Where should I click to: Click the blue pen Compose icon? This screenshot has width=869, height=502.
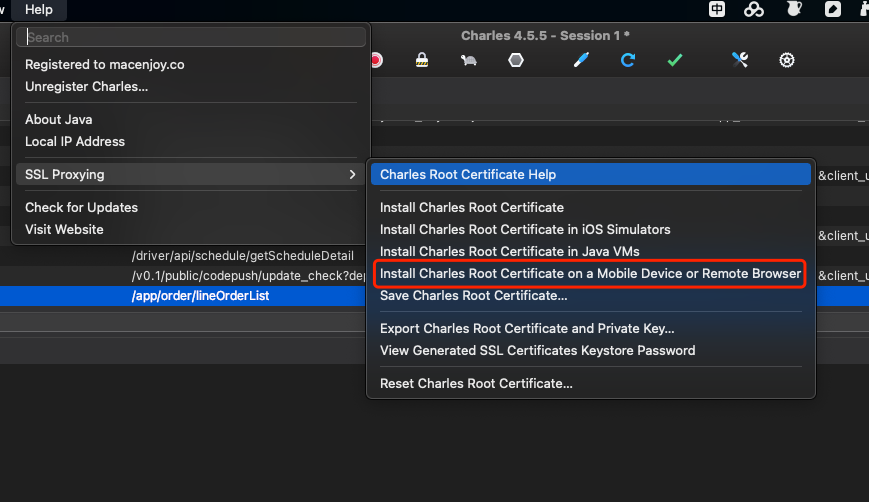581,60
